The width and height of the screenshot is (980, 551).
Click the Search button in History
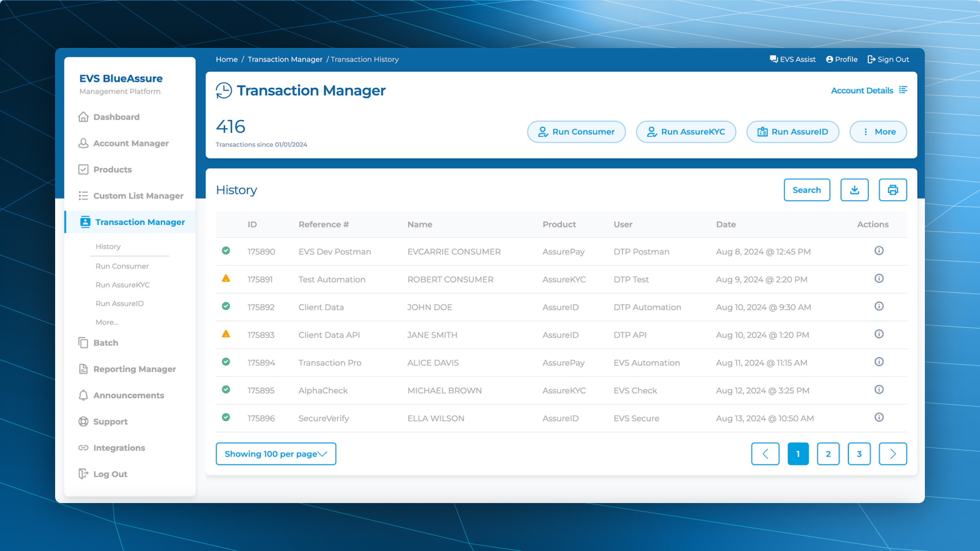point(806,190)
